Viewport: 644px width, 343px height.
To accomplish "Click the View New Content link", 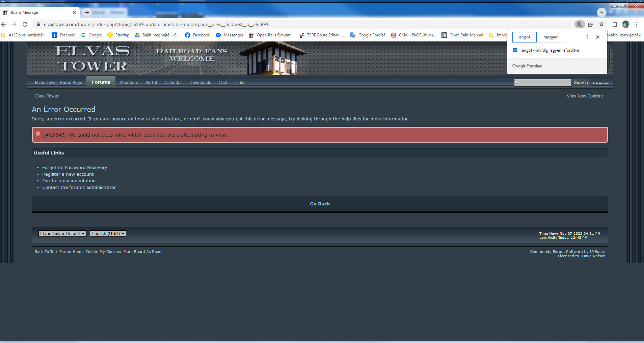I will [x=585, y=96].
